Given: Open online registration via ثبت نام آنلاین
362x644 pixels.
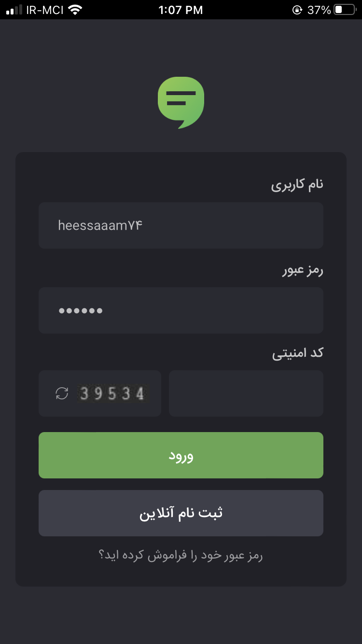Looking at the screenshot, I should [x=181, y=513].
